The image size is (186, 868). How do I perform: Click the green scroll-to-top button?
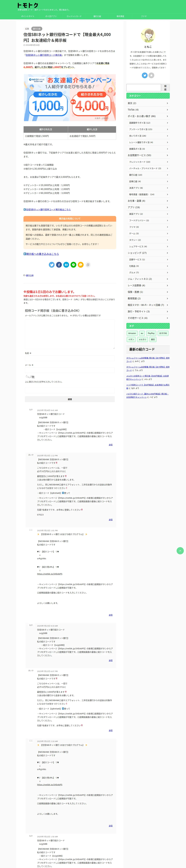180,551
